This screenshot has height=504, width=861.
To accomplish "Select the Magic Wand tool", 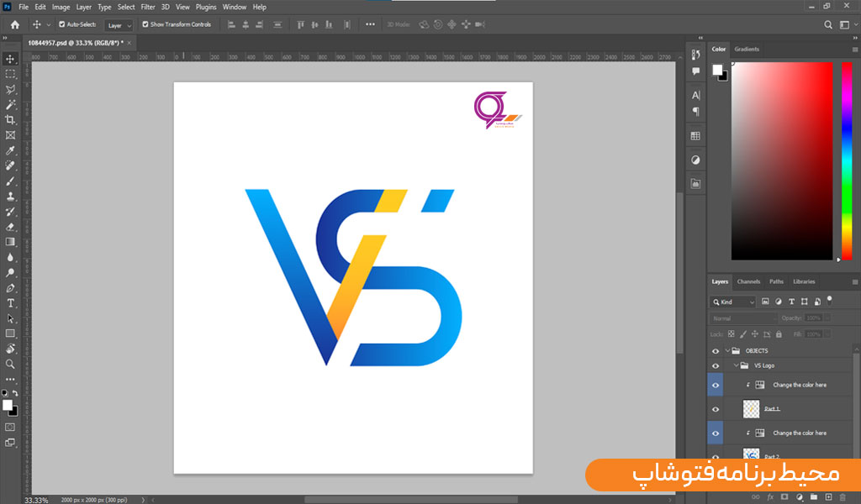I will (10, 105).
